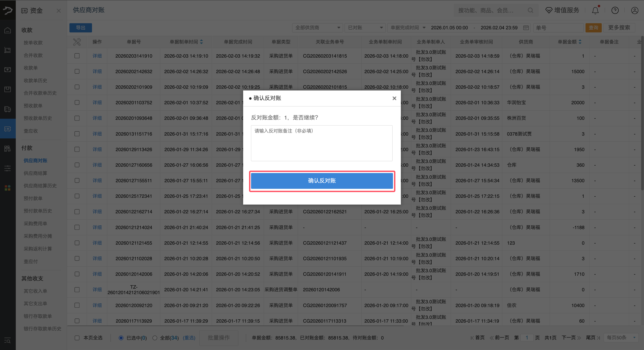
Task: Open the 增值服务 menu in the top bar
Action: pos(562,10)
